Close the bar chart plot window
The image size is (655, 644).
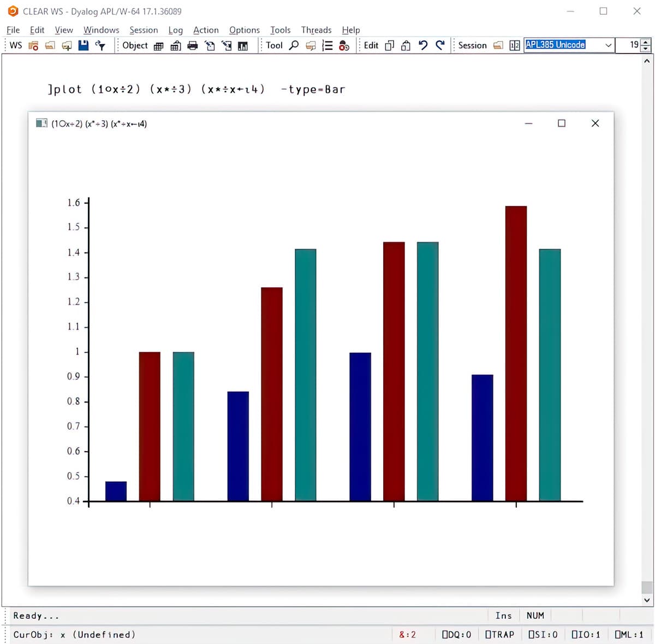click(595, 123)
